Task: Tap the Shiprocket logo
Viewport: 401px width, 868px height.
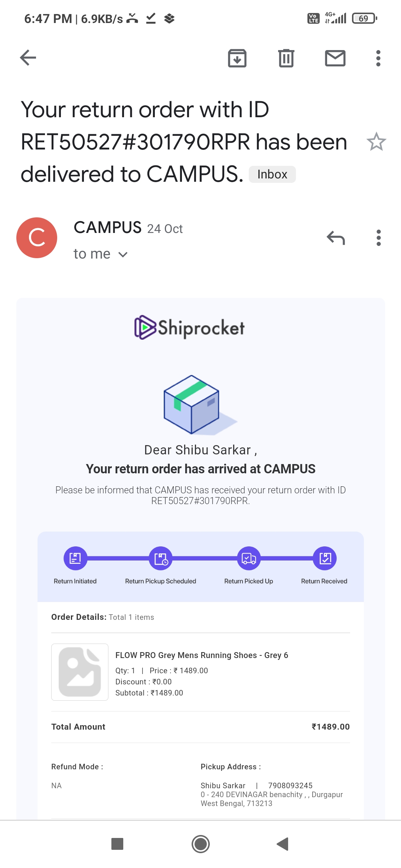Action: tap(189, 328)
